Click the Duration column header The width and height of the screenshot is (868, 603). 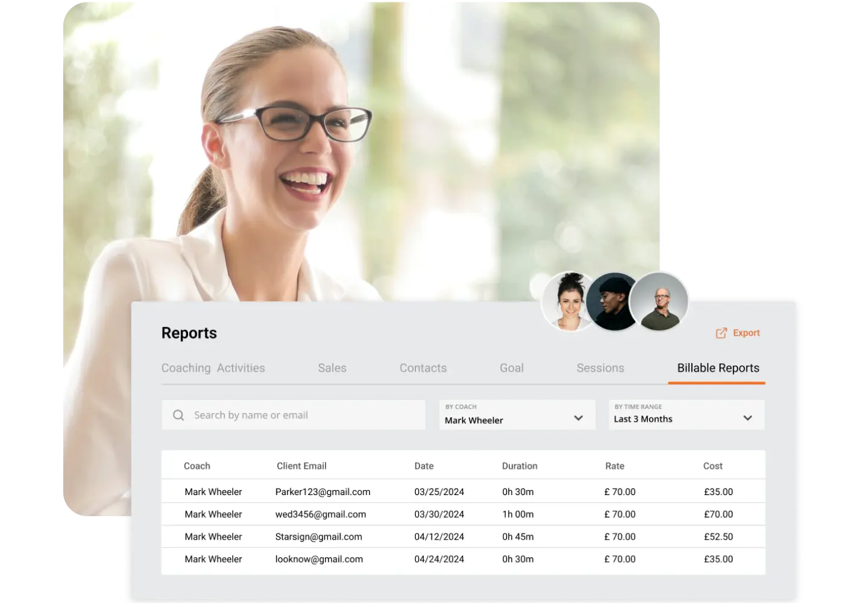coord(520,466)
